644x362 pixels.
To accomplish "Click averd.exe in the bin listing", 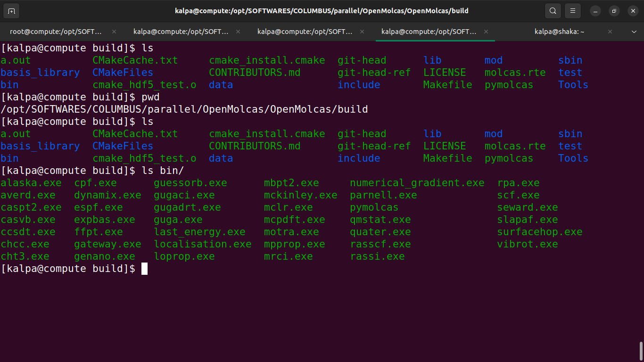I will [x=28, y=195].
